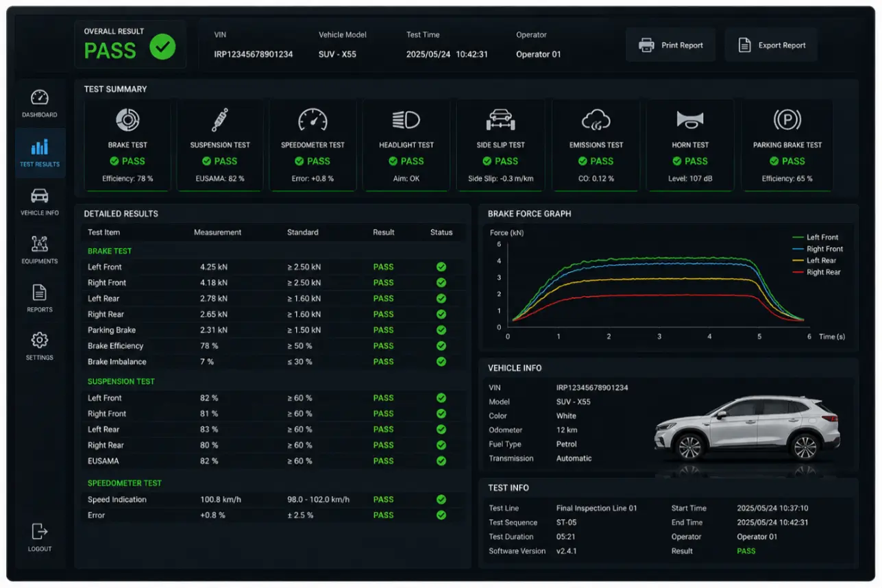The width and height of the screenshot is (882, 588).
Task: Click the Brake Test disc icon
Action: point(127,120)
